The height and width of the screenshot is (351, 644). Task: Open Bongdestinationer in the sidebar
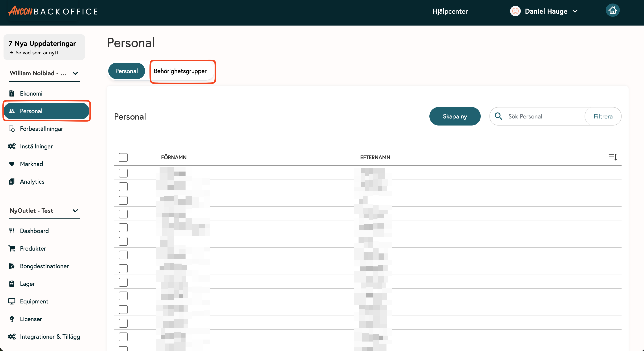[44, 266]
